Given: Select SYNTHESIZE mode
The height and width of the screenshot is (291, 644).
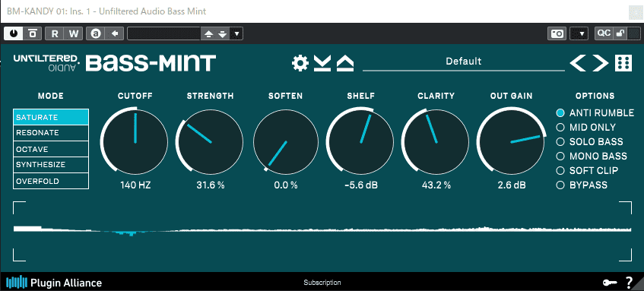Looking at the screenshot, I should coord(51,165).
